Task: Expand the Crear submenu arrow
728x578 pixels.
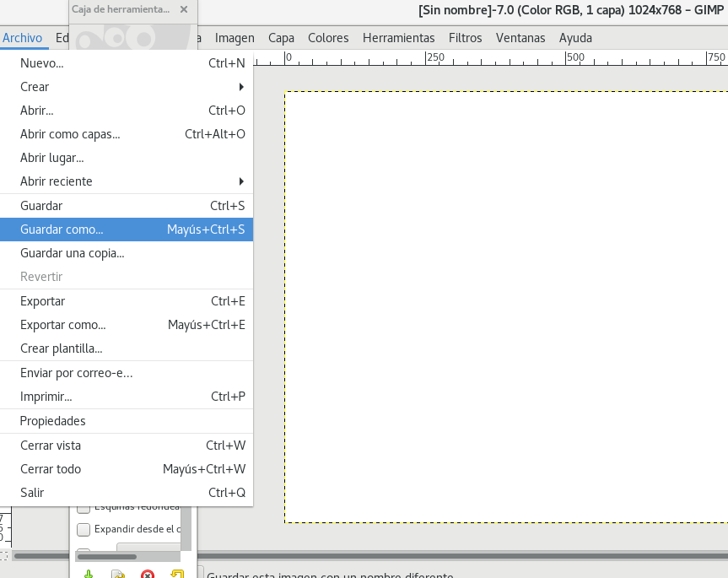Action: point(241,87)
